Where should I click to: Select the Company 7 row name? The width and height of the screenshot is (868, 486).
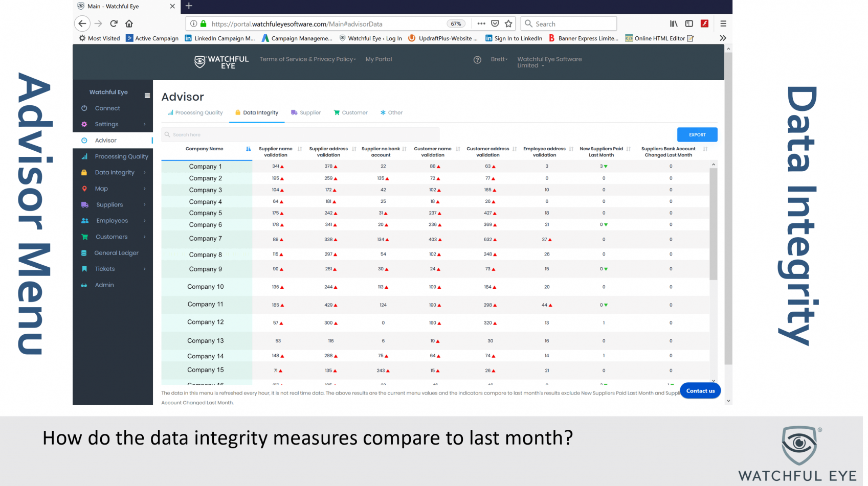pos(206,239)
